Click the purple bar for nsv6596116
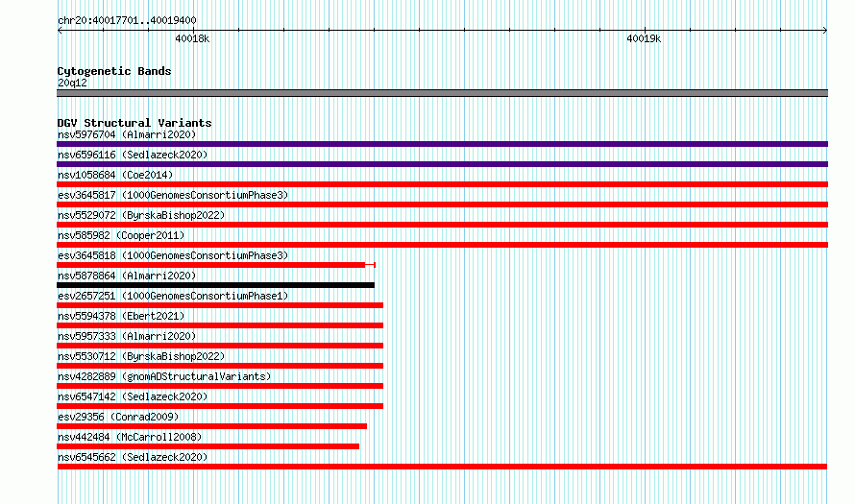 pyautogui.click(x=442, y=164)
